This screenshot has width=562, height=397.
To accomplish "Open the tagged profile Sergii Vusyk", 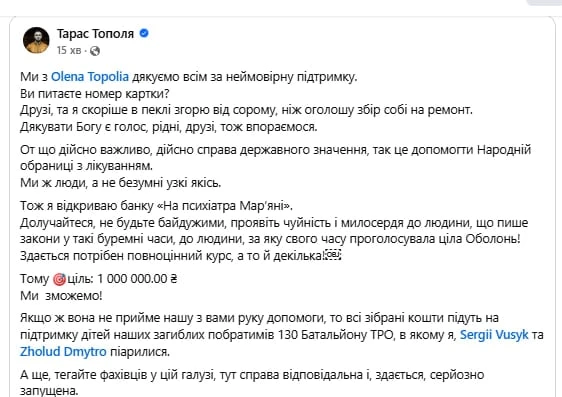I will point(494,335).
